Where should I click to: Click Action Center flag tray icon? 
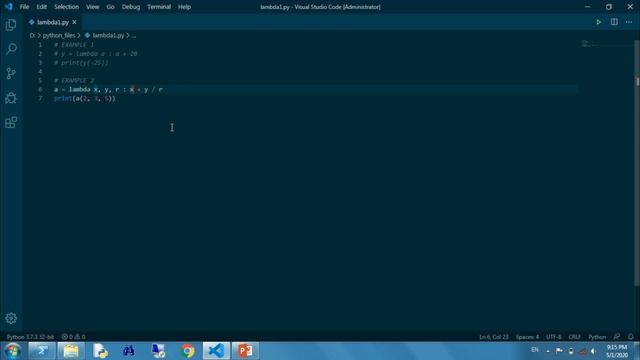[559, 351]
